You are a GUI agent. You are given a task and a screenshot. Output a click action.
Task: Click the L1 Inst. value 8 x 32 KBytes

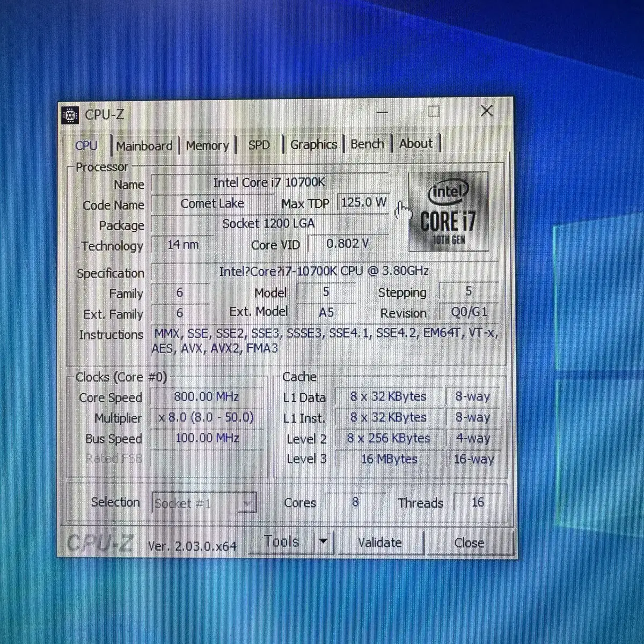click(x=389, y=418)
